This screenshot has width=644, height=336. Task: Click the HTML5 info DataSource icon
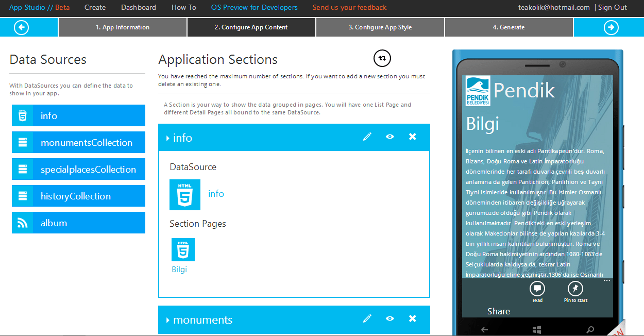tap(185, 194)
